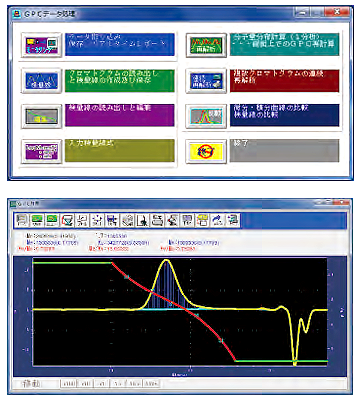
Task: Select the green クロマトグラムの読み出し label panel
Action: point(120,80)
